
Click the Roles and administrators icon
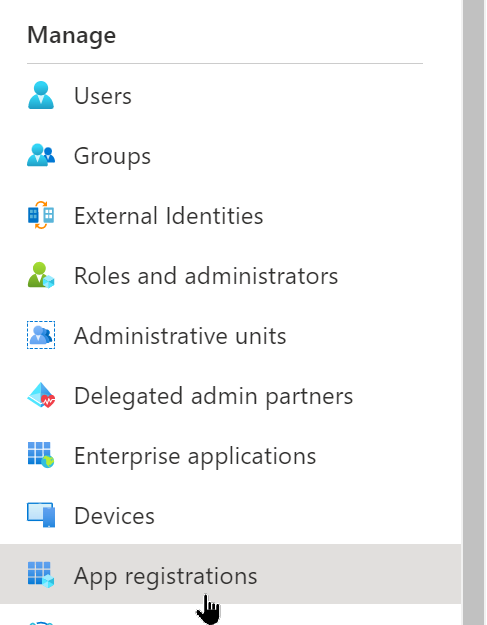pos(41,275)
